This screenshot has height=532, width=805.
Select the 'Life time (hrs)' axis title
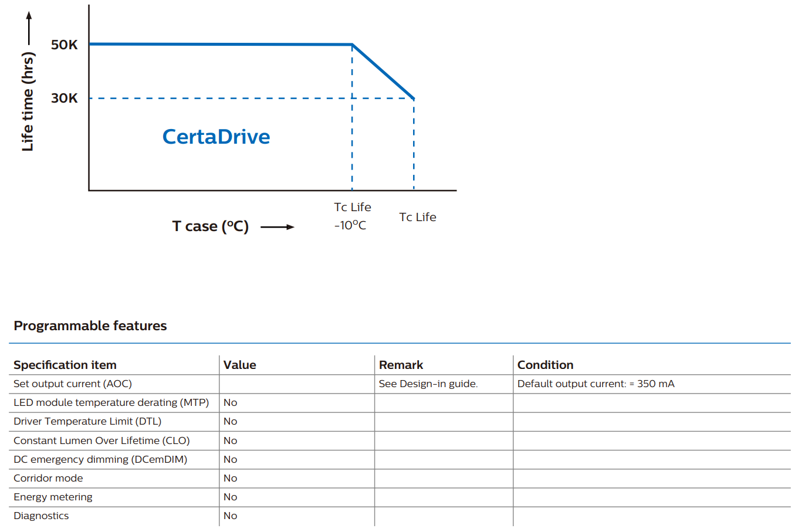click(28, 101)
